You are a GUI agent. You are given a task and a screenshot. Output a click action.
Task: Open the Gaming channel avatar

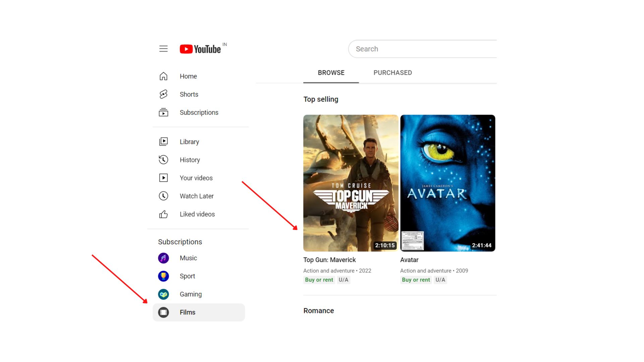pos(163,294)
